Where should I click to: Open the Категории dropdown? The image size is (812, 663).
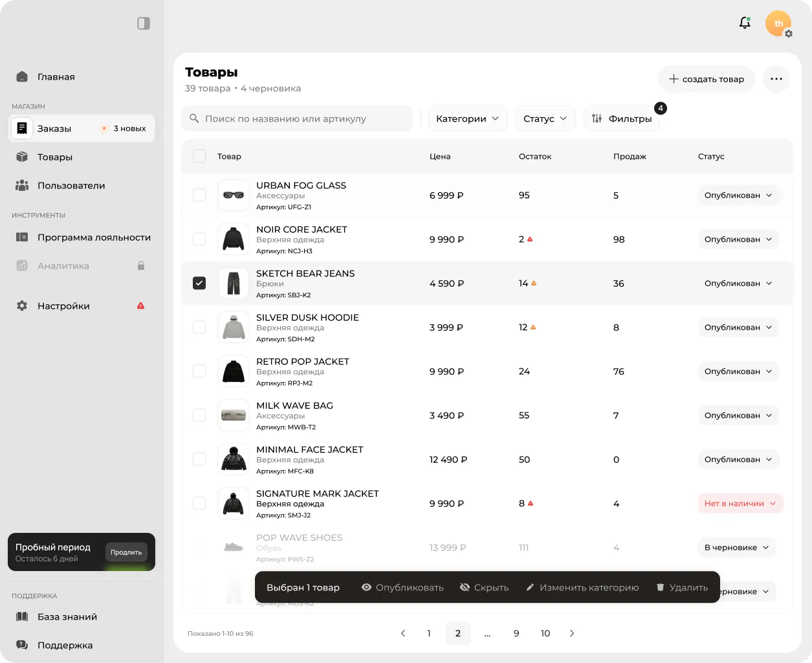pyautogui.click(x=468, y=118)
